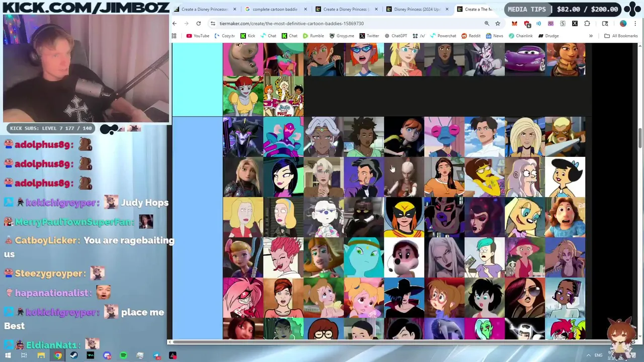
Task: Expand the hidden bookmarks overflow chevron
Action: pos(591,36)
